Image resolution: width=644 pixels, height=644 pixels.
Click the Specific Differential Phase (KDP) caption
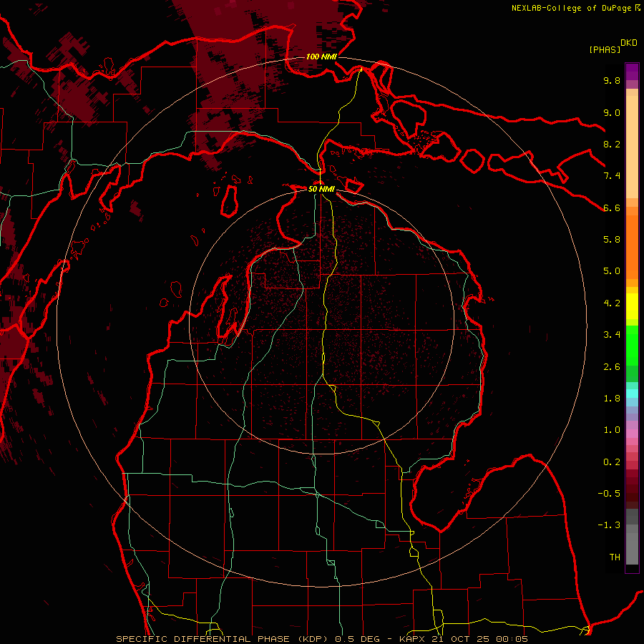pos(224,639)
